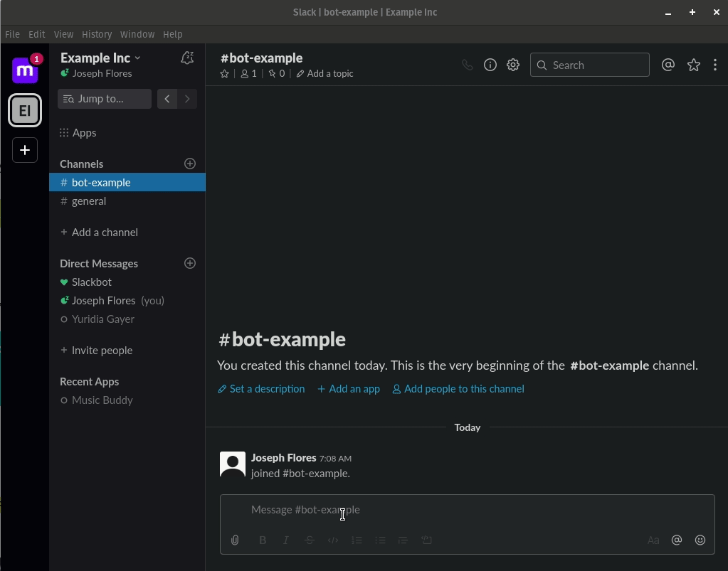Screen dimensions: 728x571
Task: Click the Today date divider label
Action: click(468, 427)
